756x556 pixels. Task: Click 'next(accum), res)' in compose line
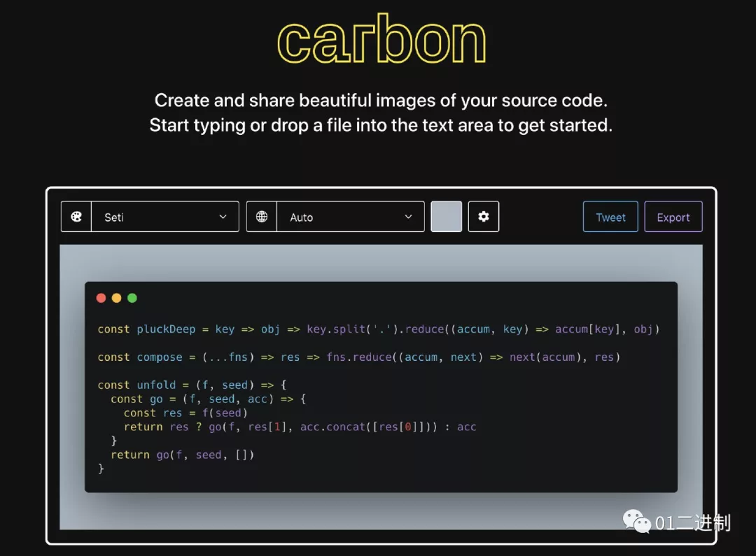click(x=565, y=357)
